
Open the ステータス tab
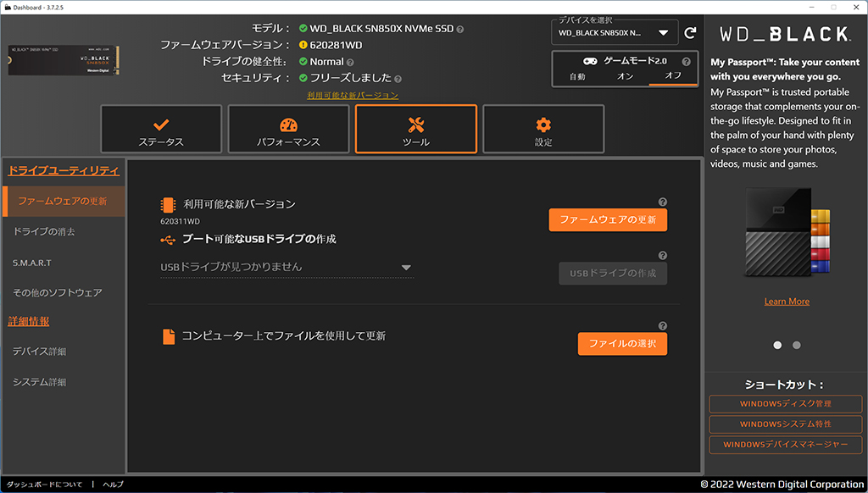click(161, 129)
